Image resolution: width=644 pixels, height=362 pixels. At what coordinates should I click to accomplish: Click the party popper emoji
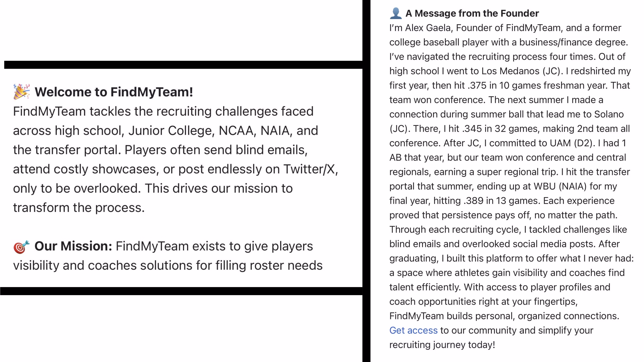coord(21,92)
